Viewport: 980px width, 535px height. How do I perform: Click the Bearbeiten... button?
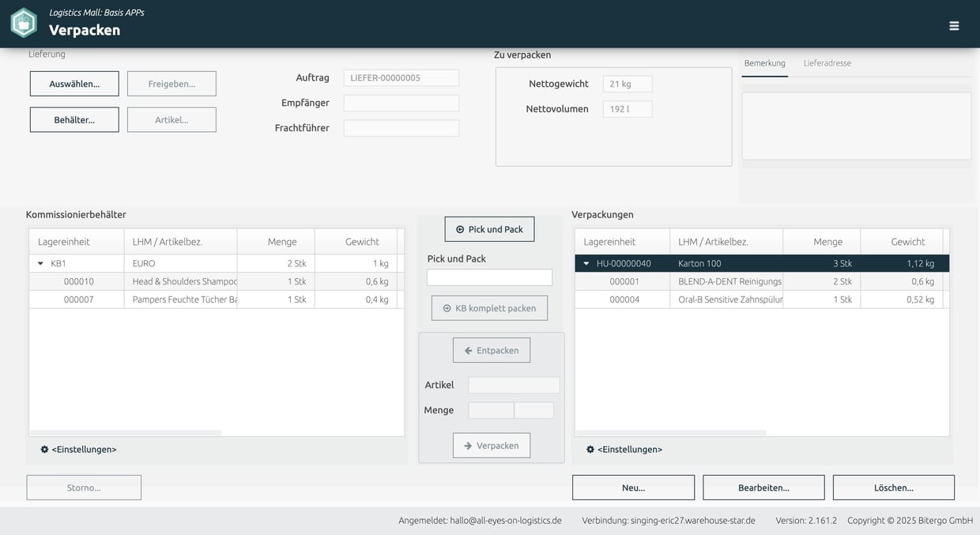click(763, 488)
